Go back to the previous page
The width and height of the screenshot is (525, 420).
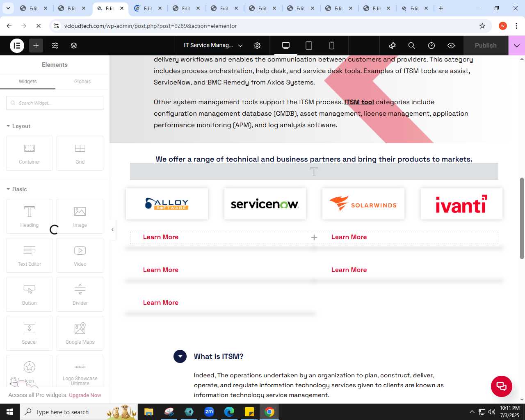[x=9, y=26]
